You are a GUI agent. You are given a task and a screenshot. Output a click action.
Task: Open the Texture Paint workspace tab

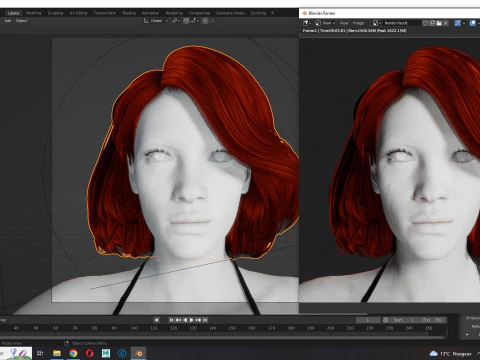coord(105,13)
